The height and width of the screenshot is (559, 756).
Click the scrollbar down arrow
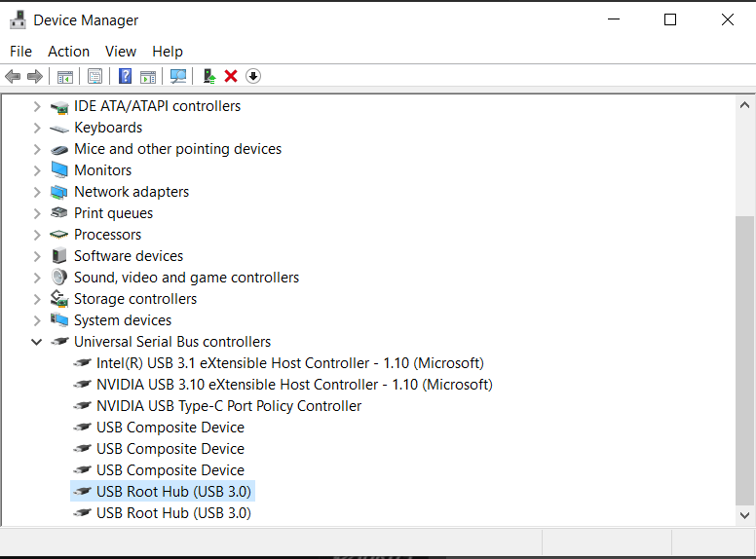(744, 515)
